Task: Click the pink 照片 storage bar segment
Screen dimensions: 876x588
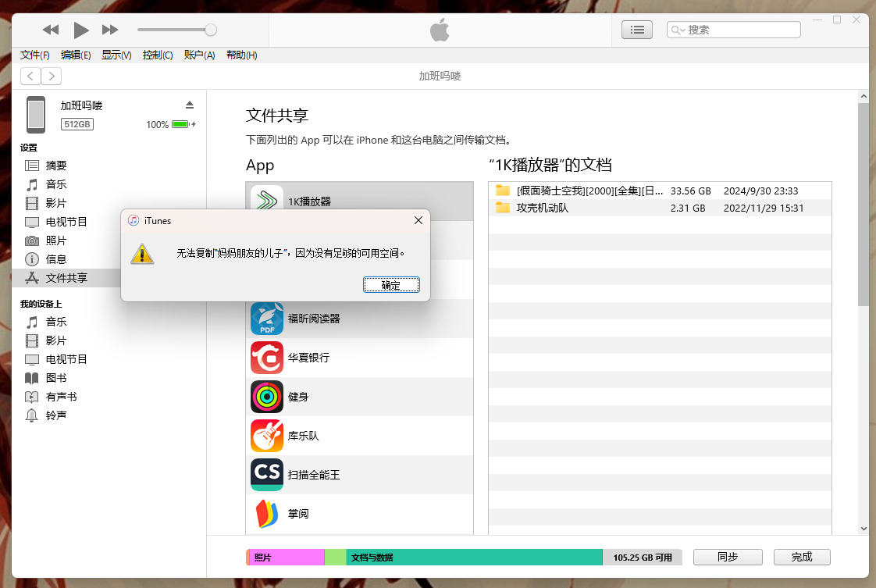Action: click(x=286, y=558)
